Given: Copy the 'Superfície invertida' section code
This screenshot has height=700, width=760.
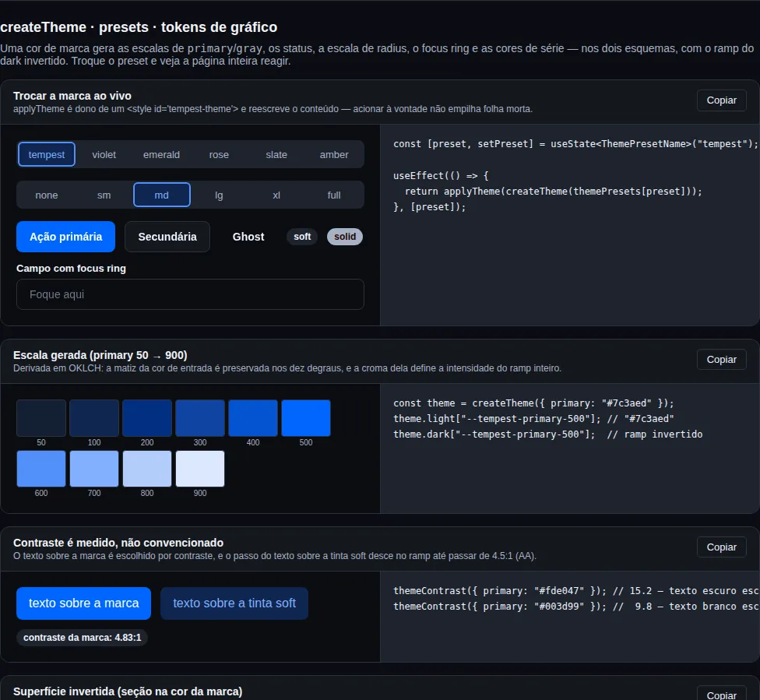Looking at the screenshot, I should [721, 694].
